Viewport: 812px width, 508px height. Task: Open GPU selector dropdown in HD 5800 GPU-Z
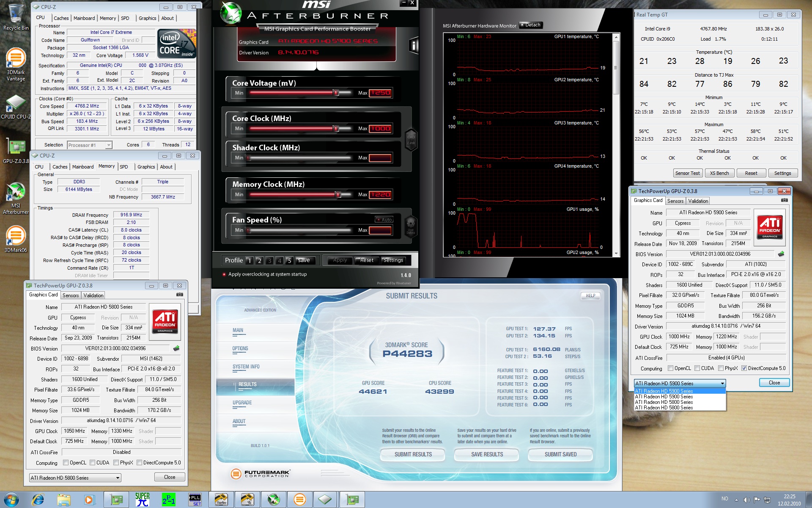pos(75,478)
